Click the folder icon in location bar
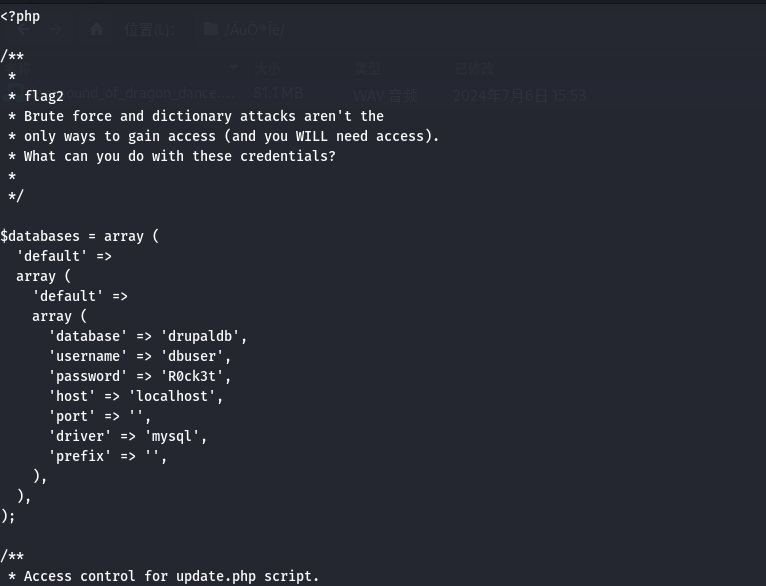766x586 pixels. point(211,29)
